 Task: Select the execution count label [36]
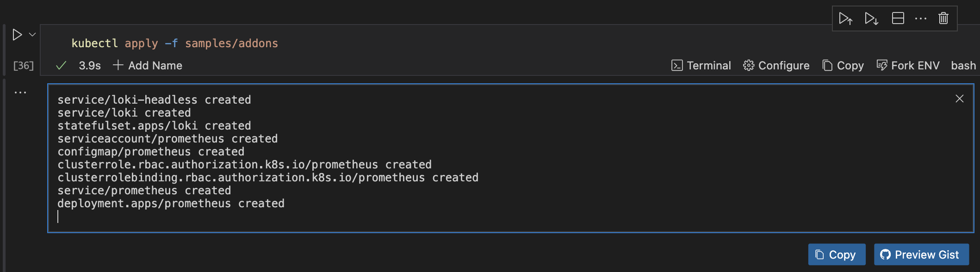click(23, 65)
